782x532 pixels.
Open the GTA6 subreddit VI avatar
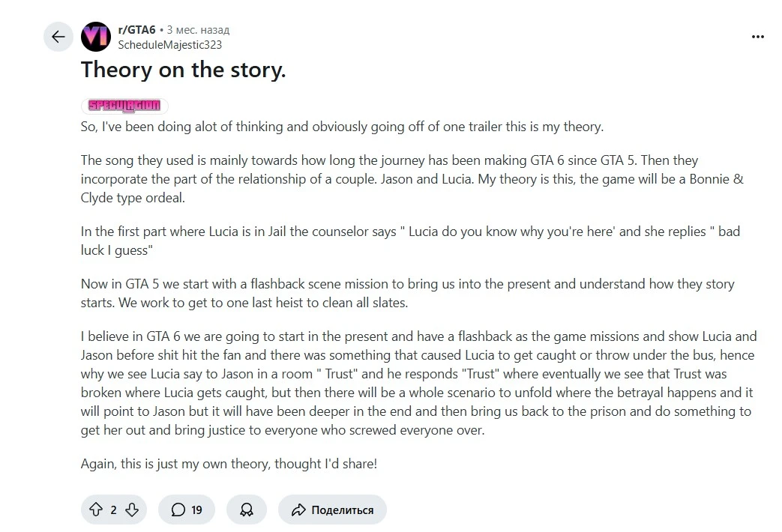96,37
